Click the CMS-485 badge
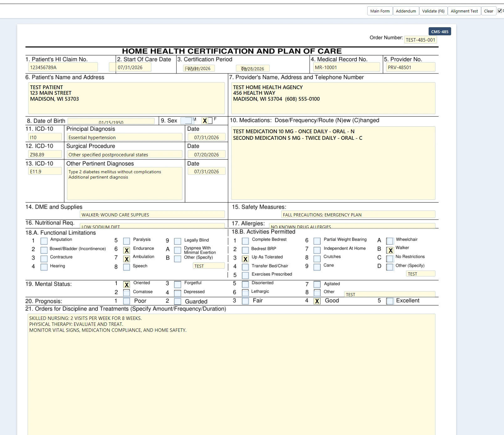 440,32
